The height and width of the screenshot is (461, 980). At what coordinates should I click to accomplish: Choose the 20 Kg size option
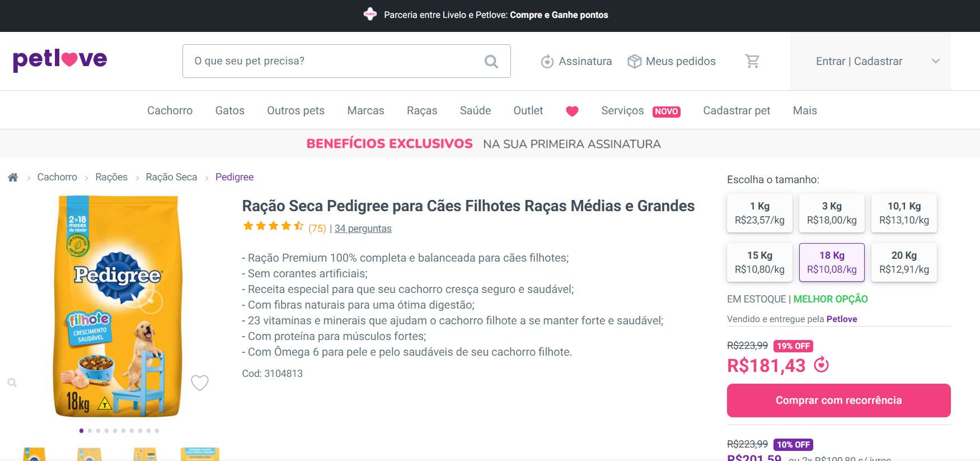point(904,262)
